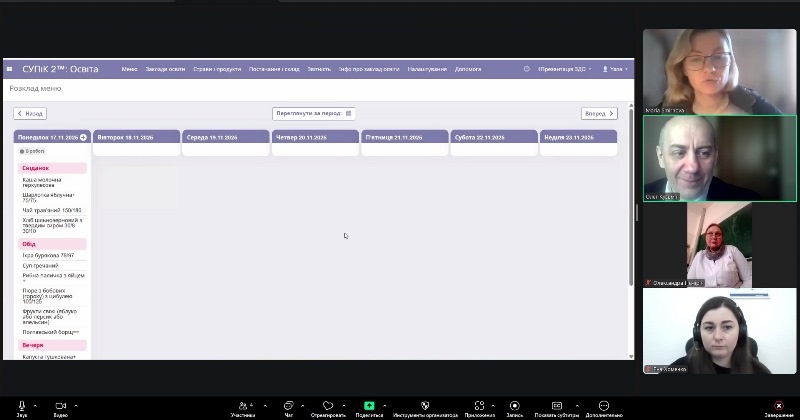Select the Субота 22.11 column header
Image resolution: width=800 pixels, height=420 pixels.
click(494, 137)
